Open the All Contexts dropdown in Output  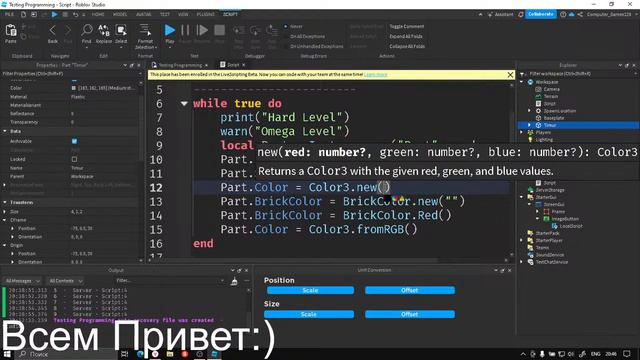[65, 281]
